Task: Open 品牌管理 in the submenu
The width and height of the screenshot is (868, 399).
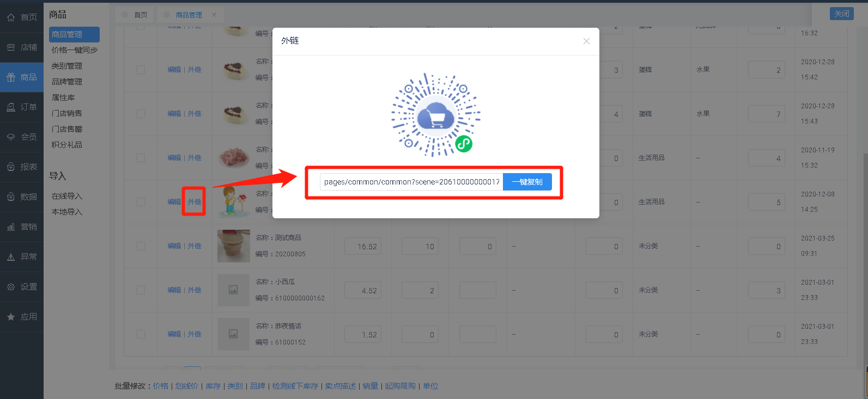Action: pos(67,82)
